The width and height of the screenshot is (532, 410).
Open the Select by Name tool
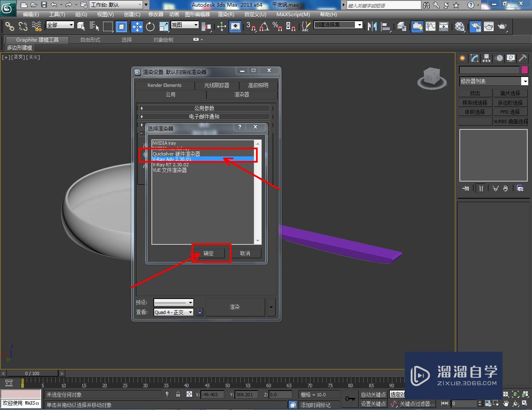(x=94, y=27)
